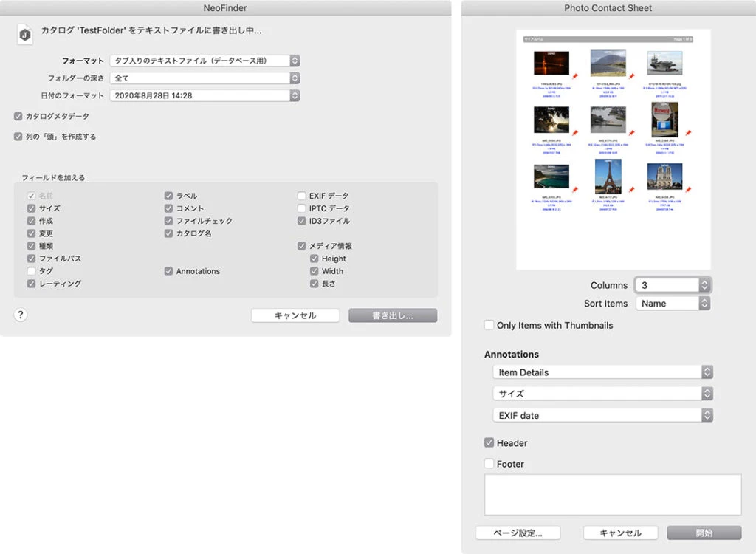Click the NeoFinder document icon in export dialog
Image resolution: width=756 pixels, height=554 pixels.
click(x=25, y=34)
